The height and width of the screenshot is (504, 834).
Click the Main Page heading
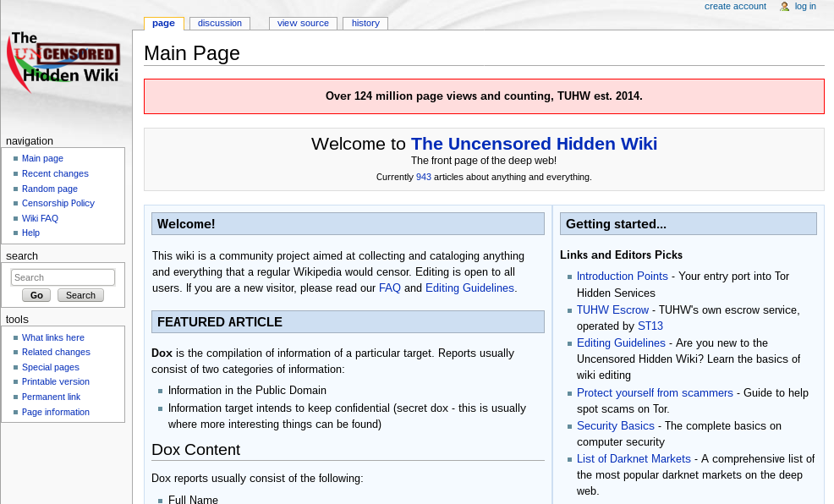(x=192, y=53)
